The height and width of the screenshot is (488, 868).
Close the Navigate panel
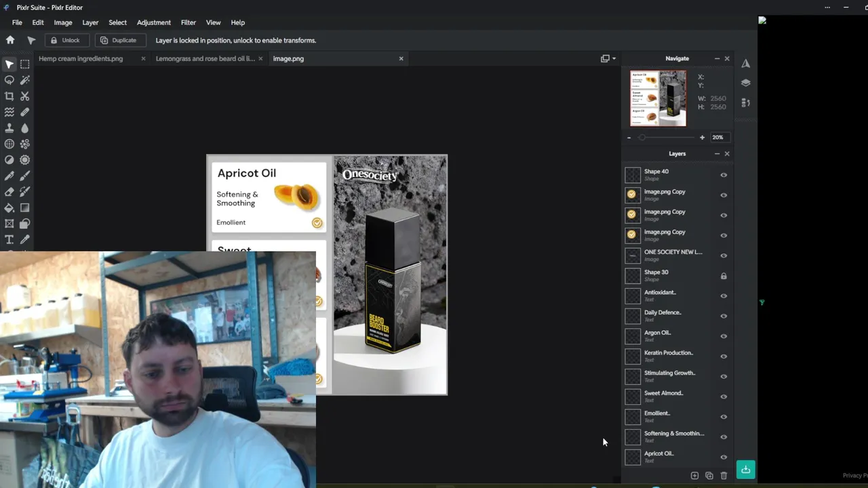(727, 58)
